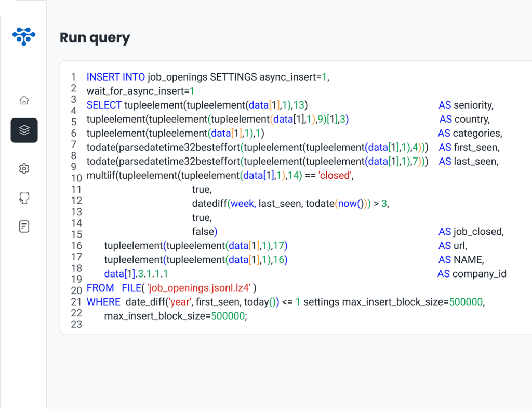Open the Home section in the sidebar

(24, 100)
